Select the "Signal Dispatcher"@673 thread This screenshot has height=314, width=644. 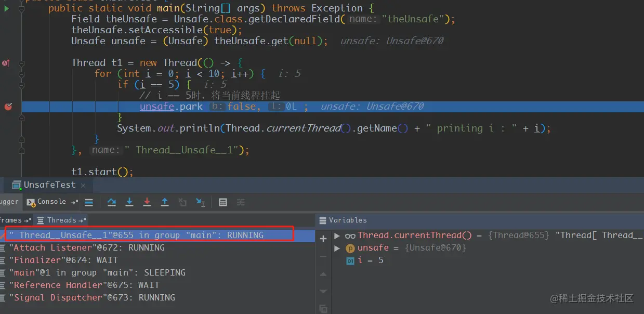point(157,297)
